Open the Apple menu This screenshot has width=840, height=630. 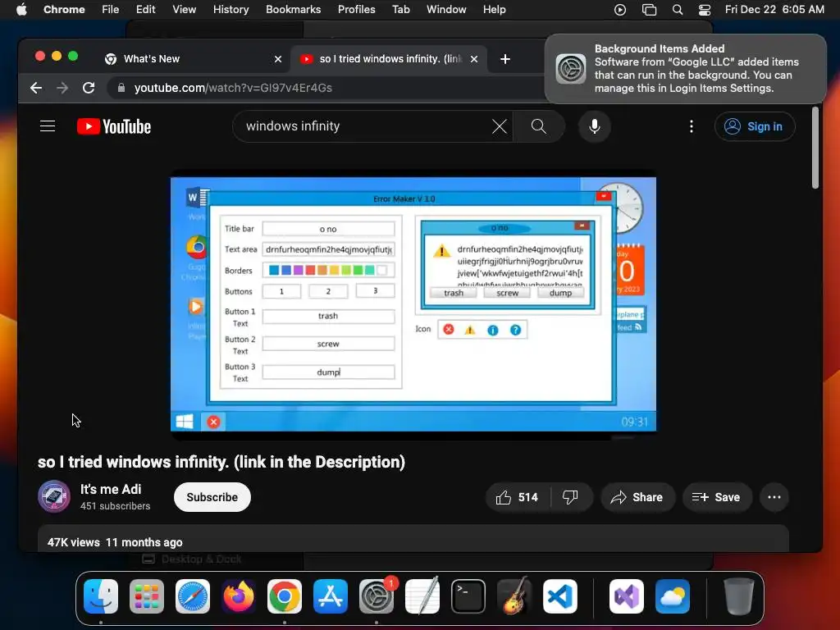pyautogui.click(x=21, y=10)
